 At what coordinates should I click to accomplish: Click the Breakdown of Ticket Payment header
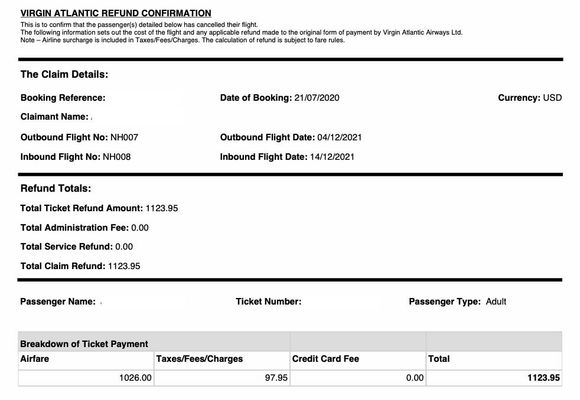pos(84,344)
